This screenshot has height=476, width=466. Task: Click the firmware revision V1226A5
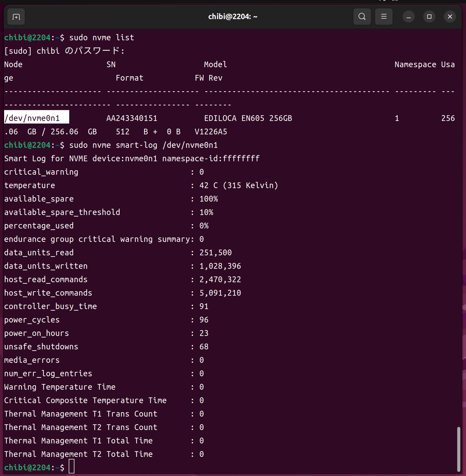click(211, 132)
